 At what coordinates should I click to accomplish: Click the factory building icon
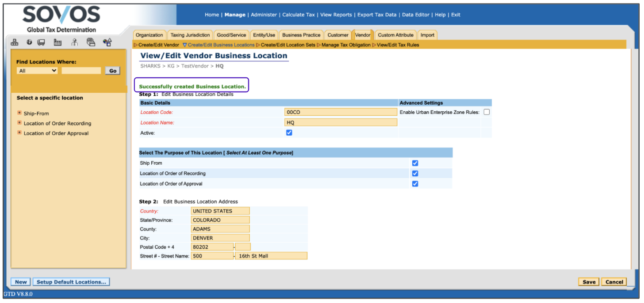57,42
